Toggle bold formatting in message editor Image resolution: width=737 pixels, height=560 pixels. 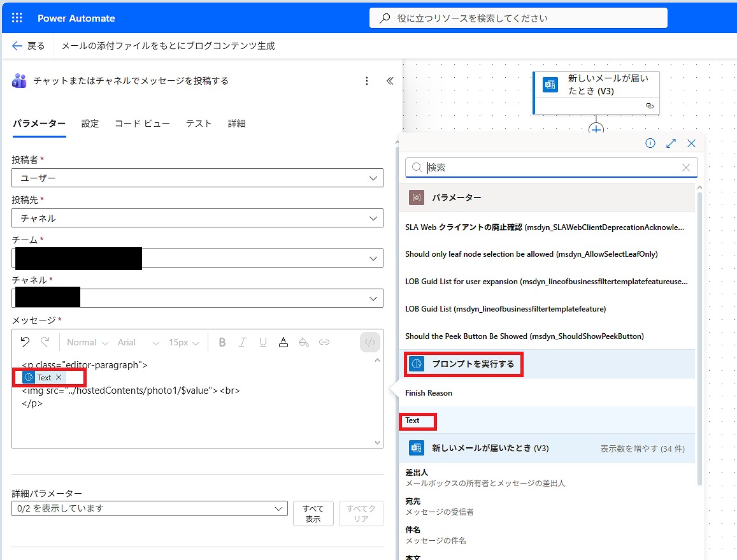[222, 342]
